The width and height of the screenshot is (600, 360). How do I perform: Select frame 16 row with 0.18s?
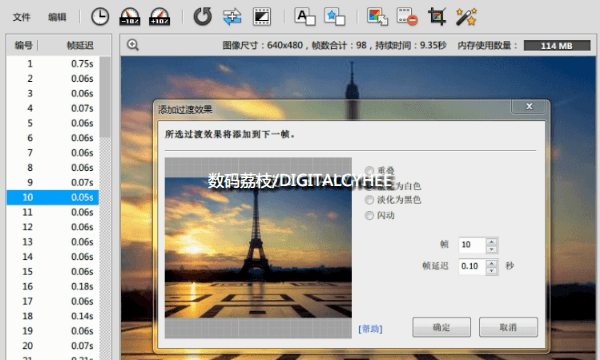(53, 286)
